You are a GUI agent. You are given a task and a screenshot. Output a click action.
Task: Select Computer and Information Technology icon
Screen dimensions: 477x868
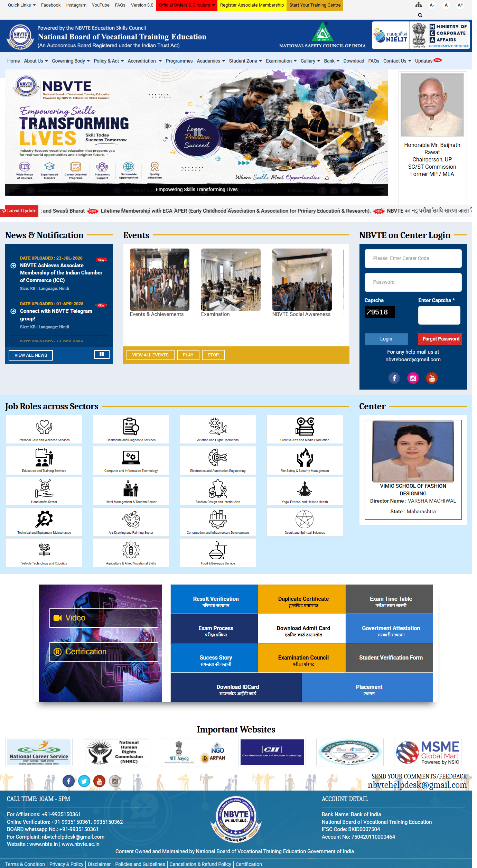pos(131,458)
